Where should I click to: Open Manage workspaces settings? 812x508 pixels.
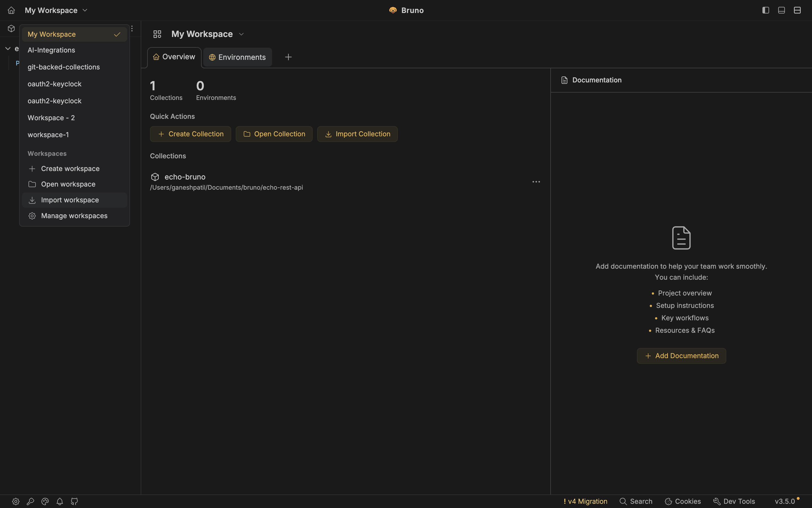tap(74, 216)
